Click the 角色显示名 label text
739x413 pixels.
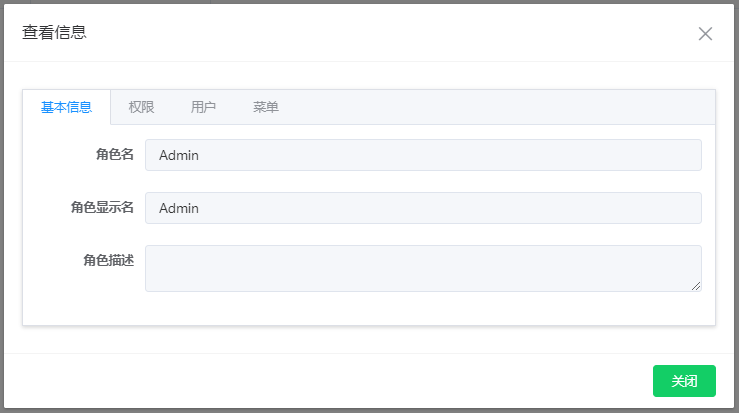point(102,208)
